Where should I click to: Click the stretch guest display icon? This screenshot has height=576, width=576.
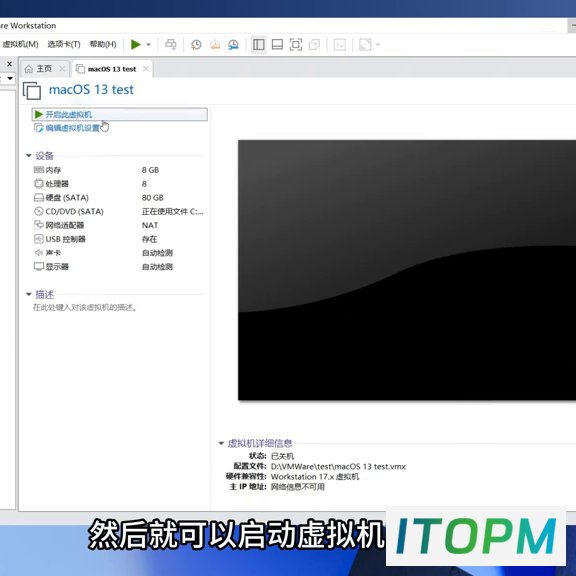365,44
